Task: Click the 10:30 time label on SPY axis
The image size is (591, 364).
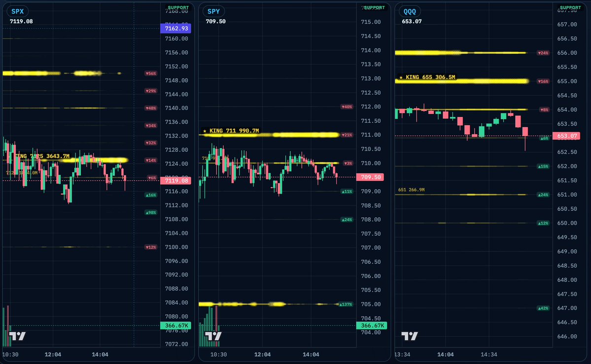Action: [219, 355]
